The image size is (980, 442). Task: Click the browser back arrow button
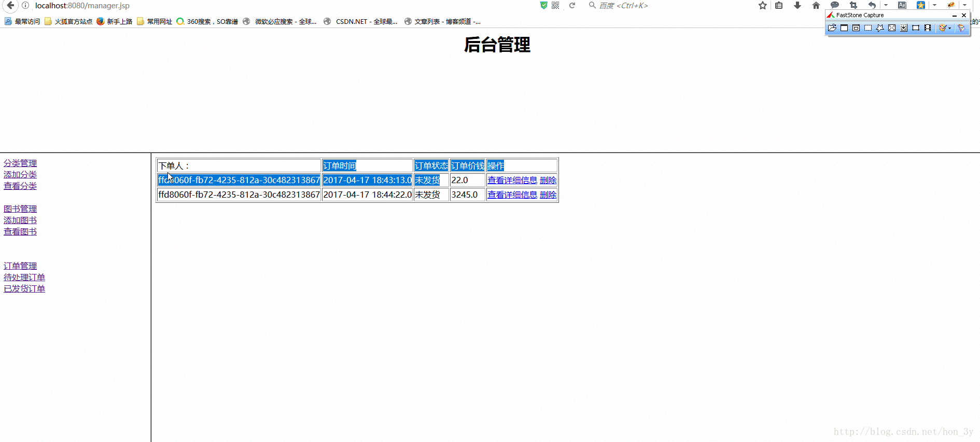[x=10, y=5]
